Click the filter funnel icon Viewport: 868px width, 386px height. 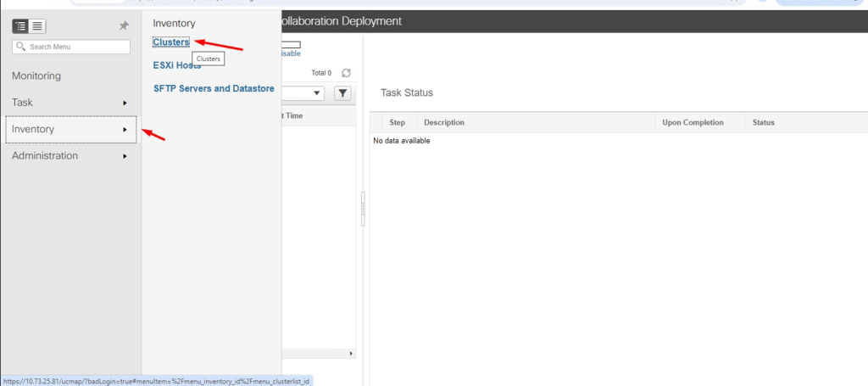click(343, 93)
